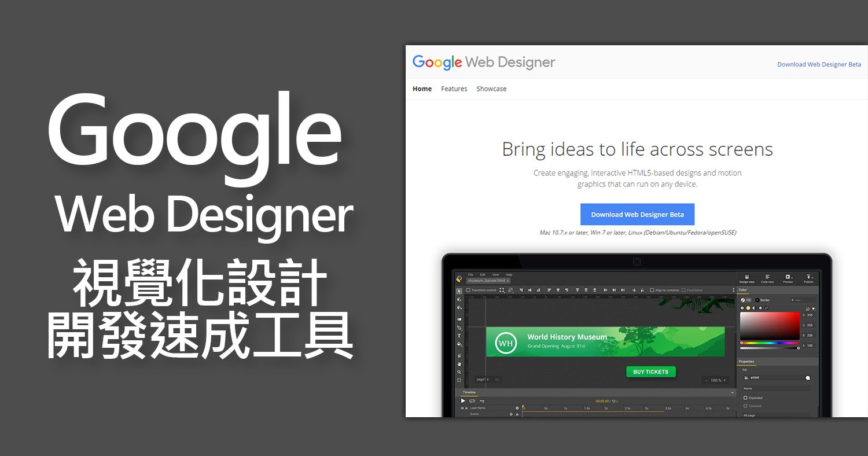868x456 pixels.
Task: Click the hue rainbow slider
Action: pos(770,343)
